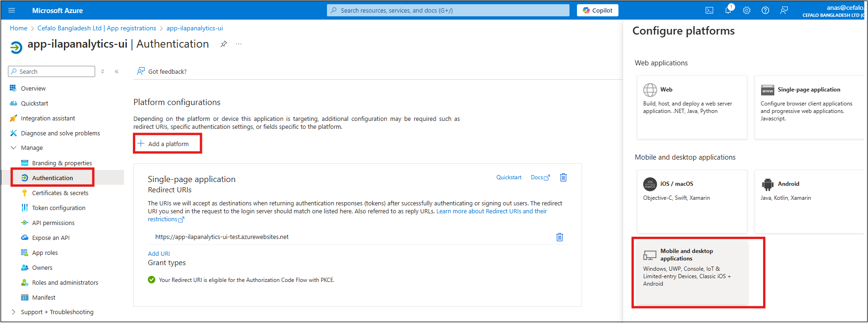Go to app-ilapanalytics-ui breadcrumb
The height and width of the screenshot is (323, 868).
point(194,28)
